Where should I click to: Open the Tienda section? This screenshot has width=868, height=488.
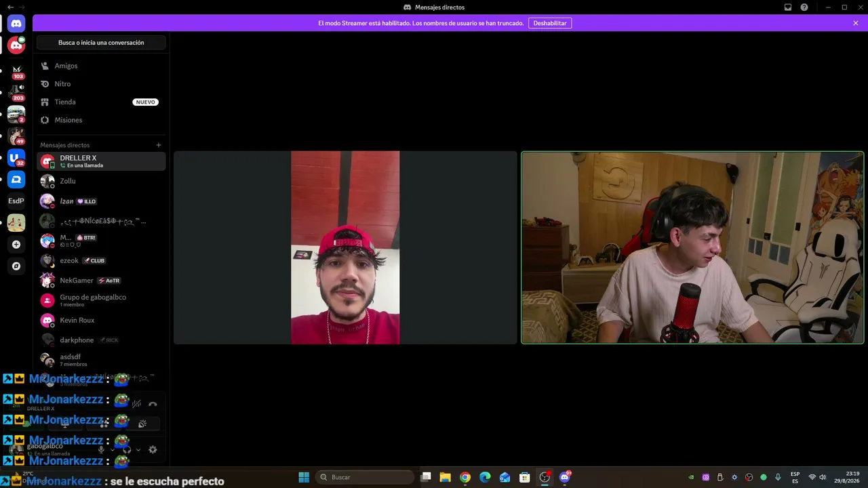tap(101, 102)
